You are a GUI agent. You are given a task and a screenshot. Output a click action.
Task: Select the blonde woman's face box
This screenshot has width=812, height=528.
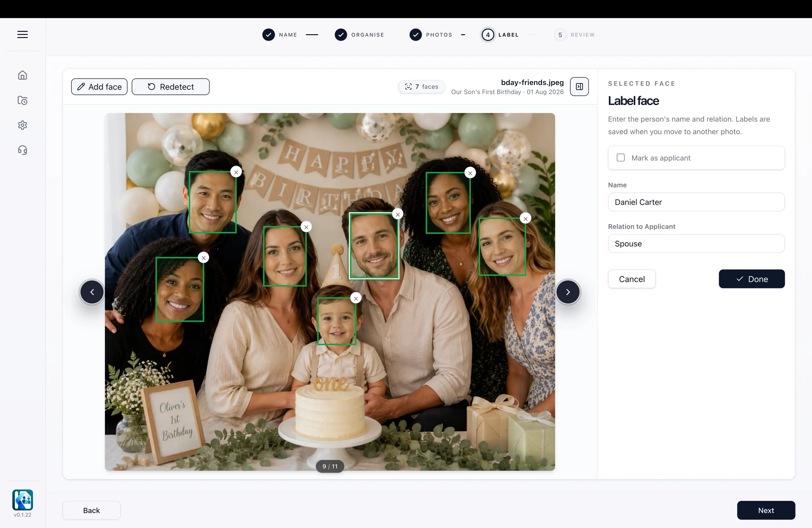pyautogui.click(x=502, y=246)
